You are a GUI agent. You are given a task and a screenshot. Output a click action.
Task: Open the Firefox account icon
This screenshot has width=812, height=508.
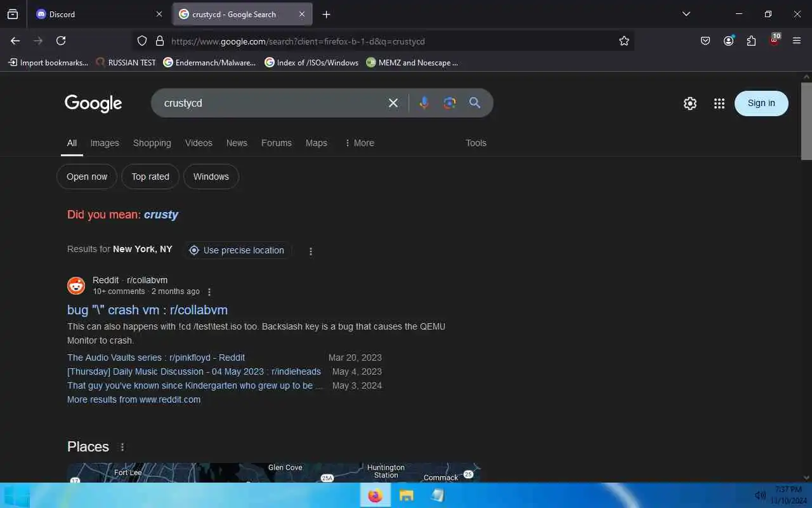[728, 41]
